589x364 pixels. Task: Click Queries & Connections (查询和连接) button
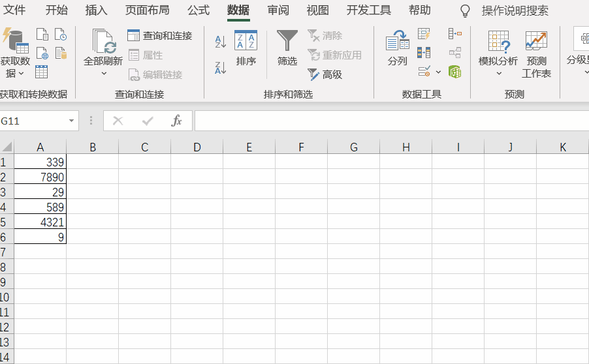coord(160,36)
